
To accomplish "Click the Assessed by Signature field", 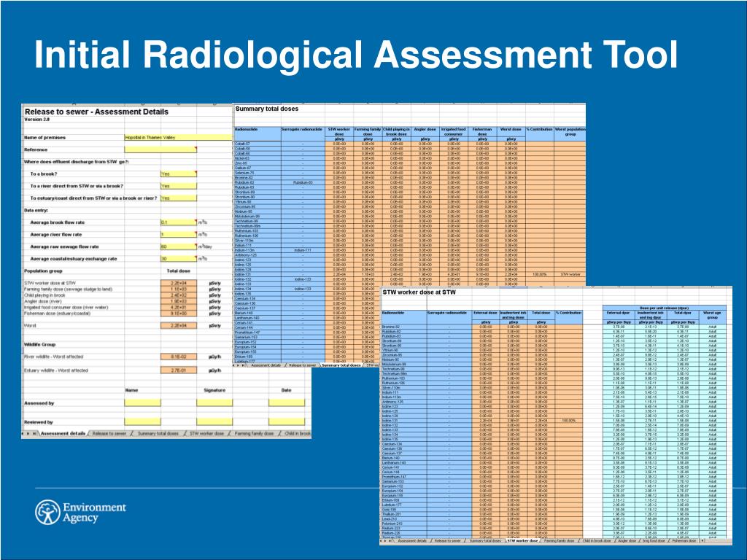I will pyautogui.click(x=214, y=402).
